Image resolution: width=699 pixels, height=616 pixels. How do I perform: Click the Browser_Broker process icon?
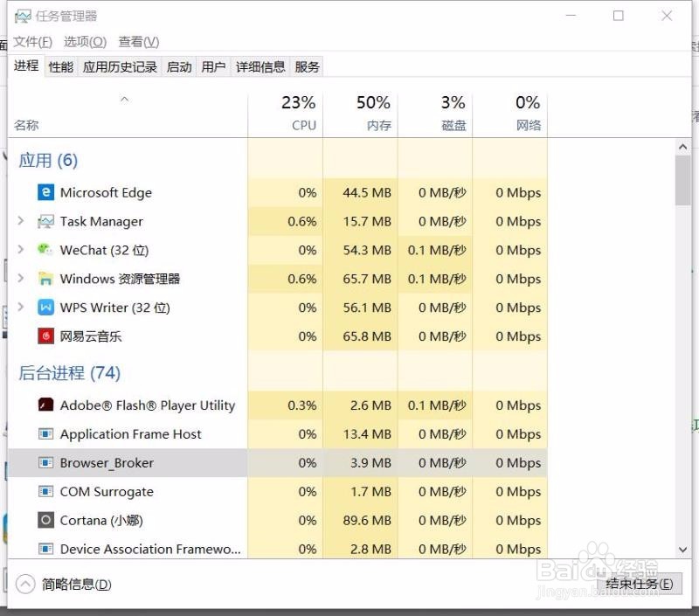[45, 463]
